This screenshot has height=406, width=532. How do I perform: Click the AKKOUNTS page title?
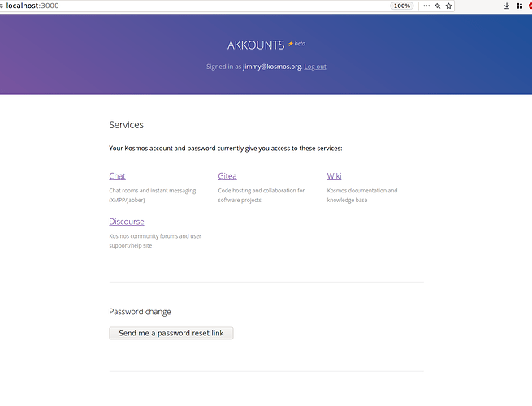(x=256, y=45)
